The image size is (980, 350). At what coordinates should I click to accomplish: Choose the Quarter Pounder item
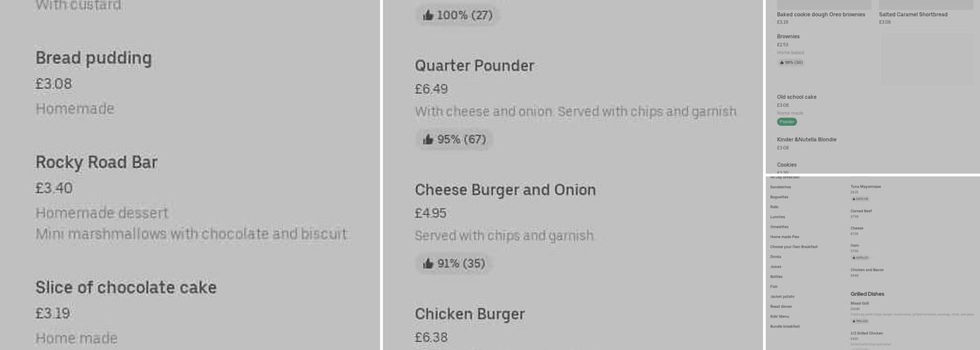[475, 66]
